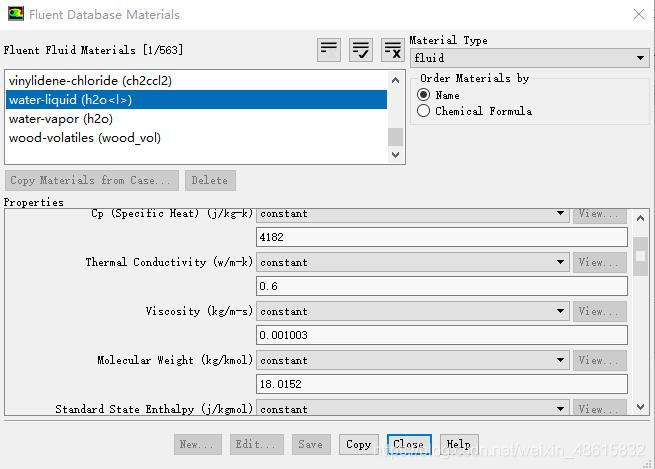Click View button for Standard State Enthalpy
The width and height of the screenshot is (655, 469).
point(600,408)
